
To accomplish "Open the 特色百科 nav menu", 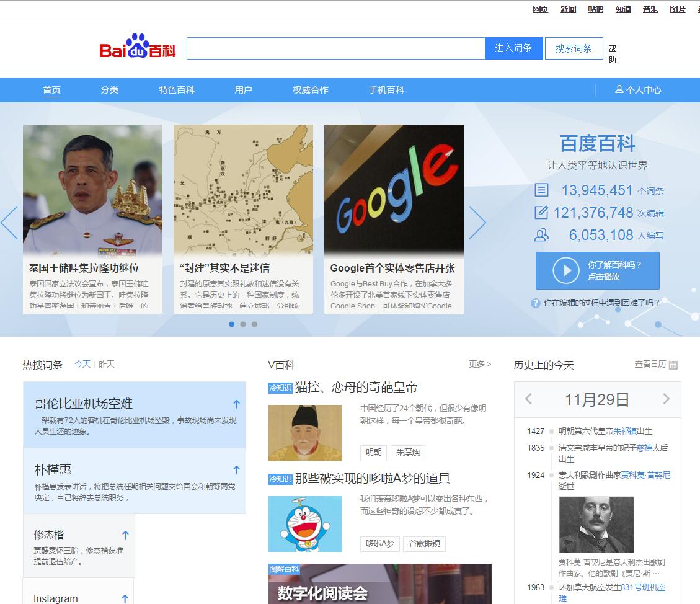I will pyautogui.click(x=176, y=90).
